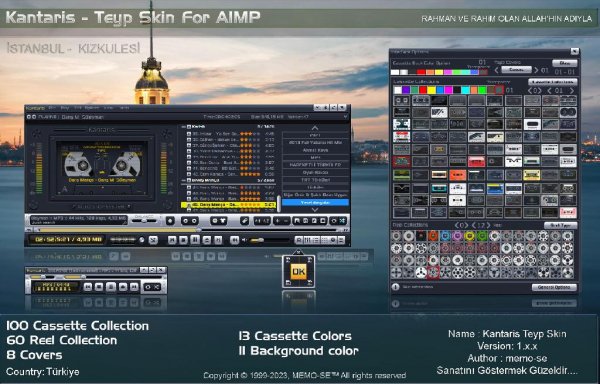Open General Options in the options panel

pyautogui.click(x=554, y=287)
